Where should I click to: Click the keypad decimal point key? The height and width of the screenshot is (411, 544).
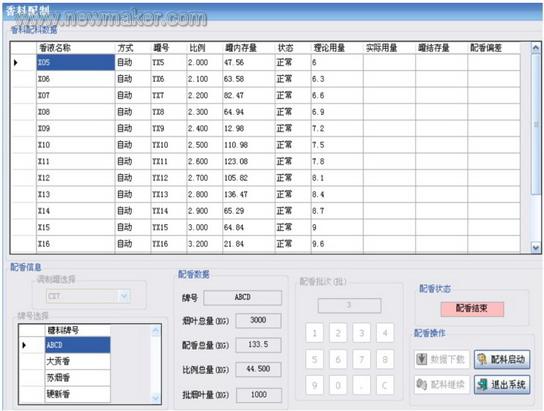click(362, 385)
